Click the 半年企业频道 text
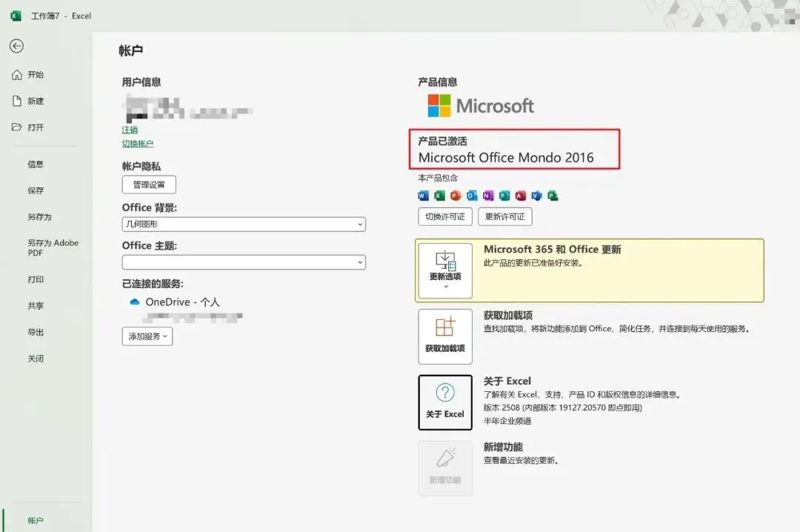 [507, 421]
